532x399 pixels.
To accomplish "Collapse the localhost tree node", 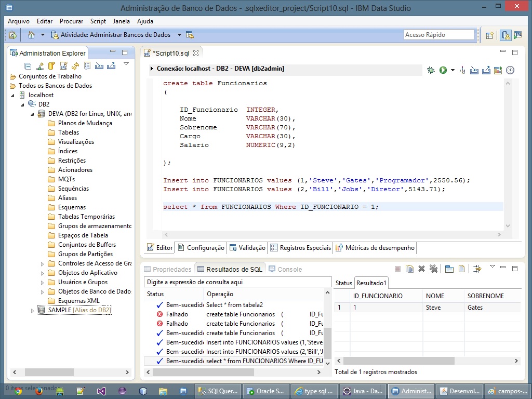I will pos(13,95).
